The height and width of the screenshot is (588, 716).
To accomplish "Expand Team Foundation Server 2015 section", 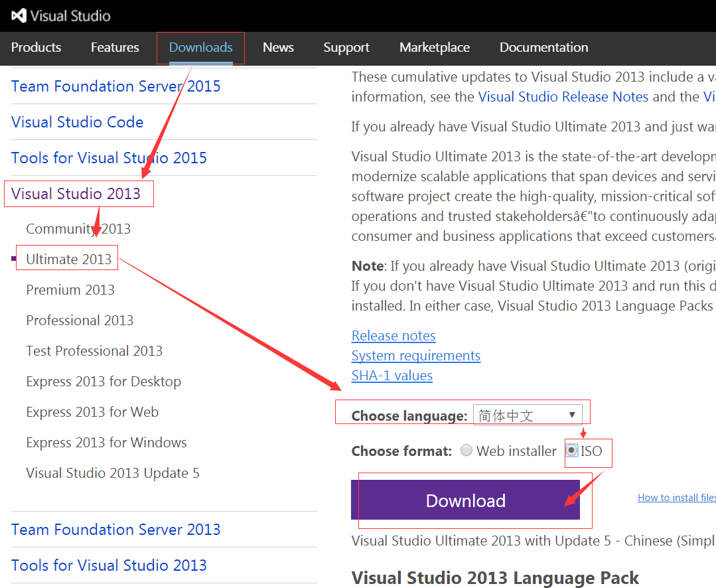I will pos(115,86).
